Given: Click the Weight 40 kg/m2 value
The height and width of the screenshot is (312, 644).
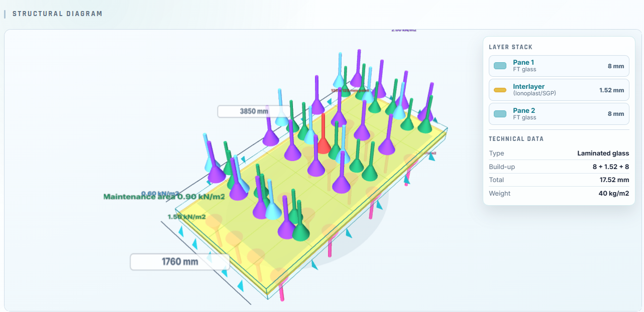Looking at the screenshot, I should 614,193.
